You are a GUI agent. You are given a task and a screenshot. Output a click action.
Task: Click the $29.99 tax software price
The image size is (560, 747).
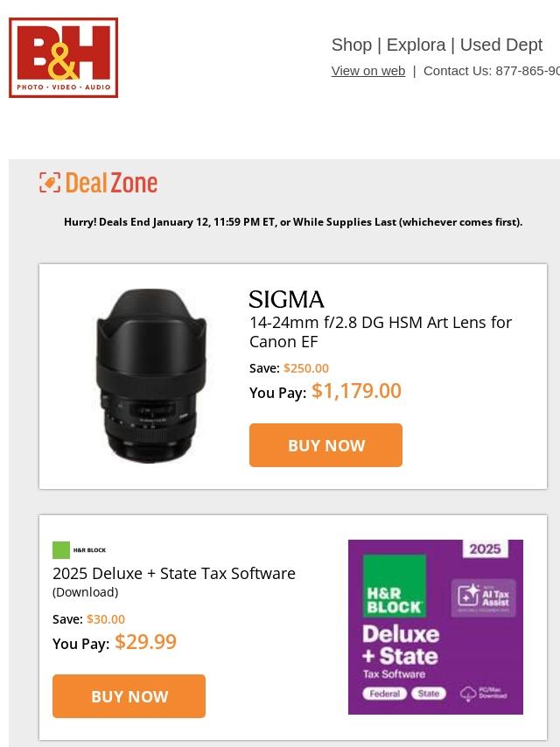pos(145,642)
